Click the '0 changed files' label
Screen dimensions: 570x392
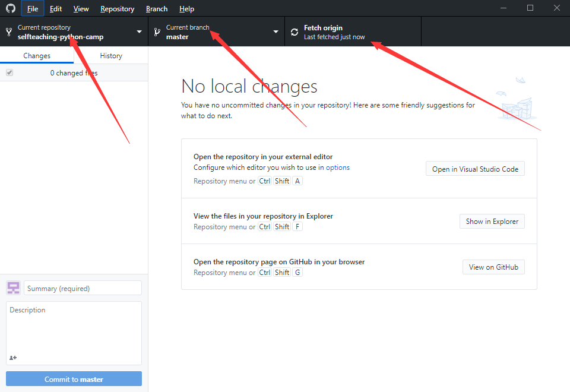tap(74, 72)
